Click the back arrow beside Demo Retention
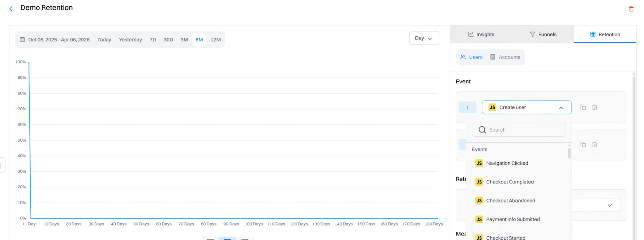Image resolution: width=644 pixels, height=240 pixels. [11, 8]
